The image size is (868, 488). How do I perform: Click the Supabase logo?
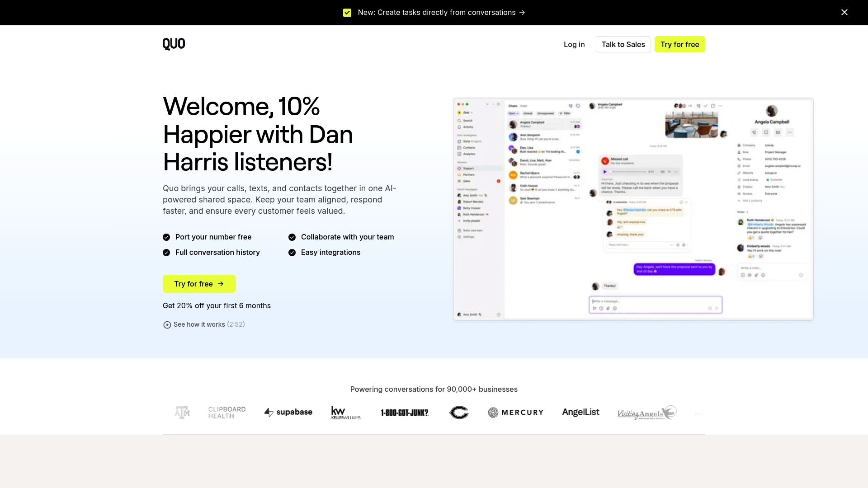click(x=288, y=412)
